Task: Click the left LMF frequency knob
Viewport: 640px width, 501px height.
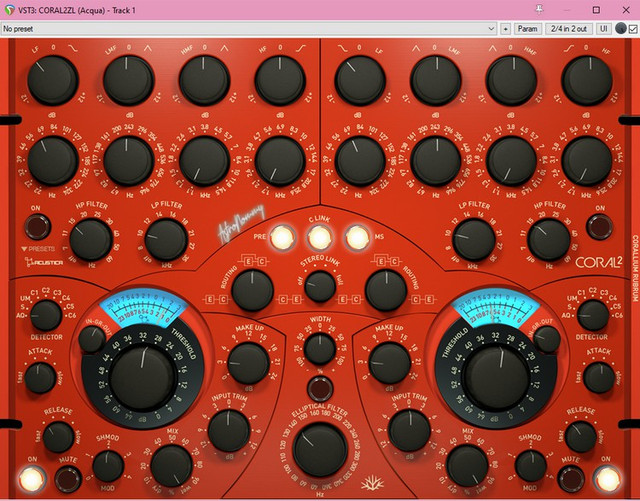Action: coord(128,161)
